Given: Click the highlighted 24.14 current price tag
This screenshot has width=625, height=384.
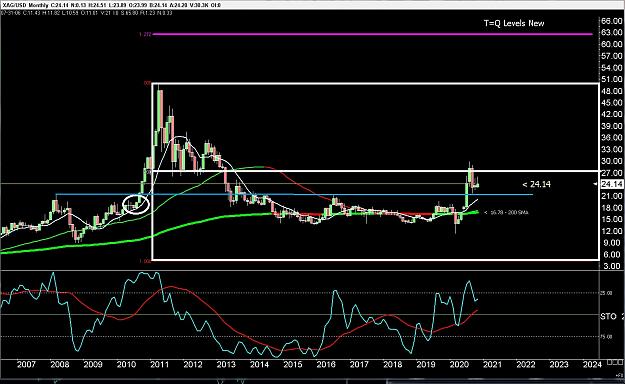Looking at the screenshot, I should point(612,184).
